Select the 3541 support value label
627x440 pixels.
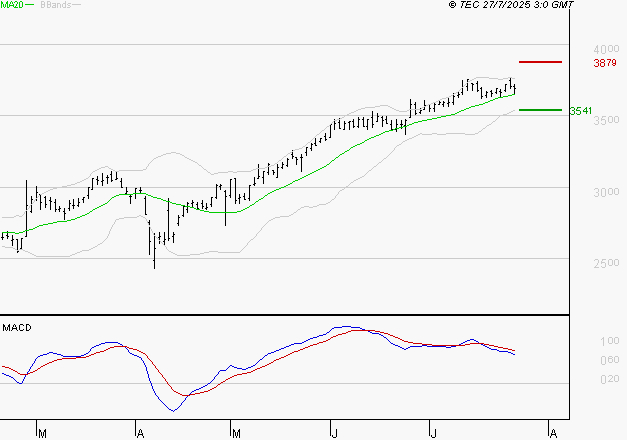click(x=581, y=111)
